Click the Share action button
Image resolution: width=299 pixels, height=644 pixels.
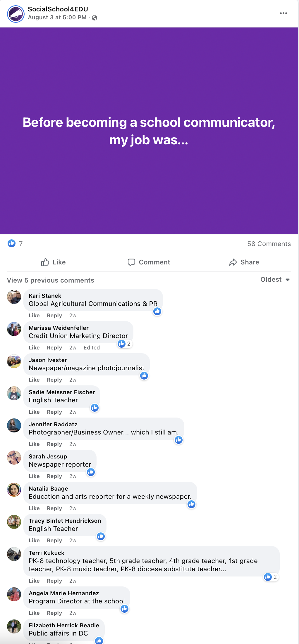(x=244, y=262)
